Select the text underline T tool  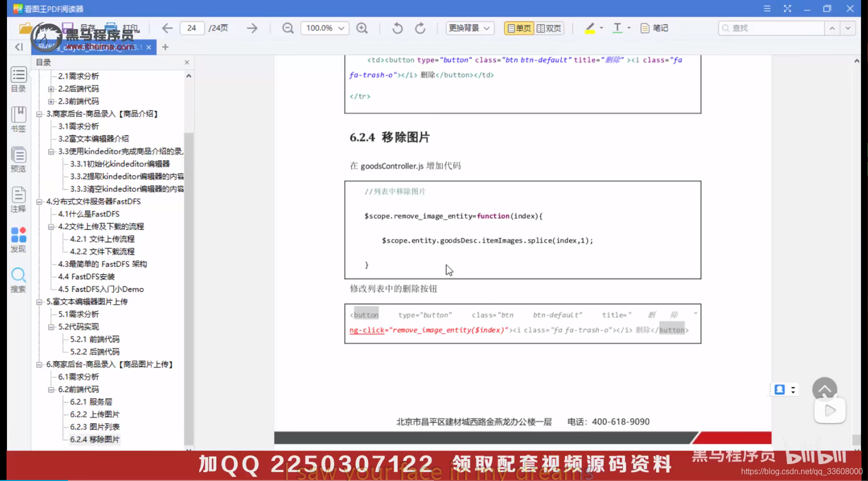pyautogui.click(x=617, y=28)
